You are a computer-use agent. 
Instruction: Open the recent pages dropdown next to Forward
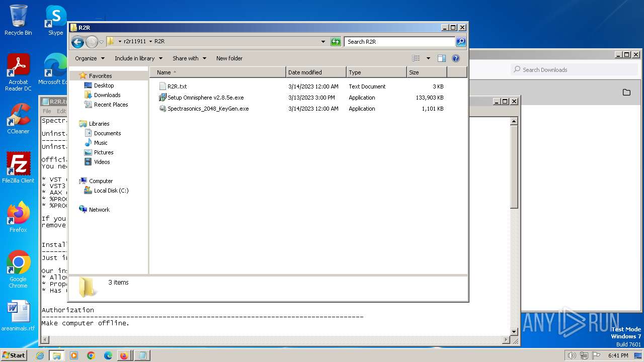point(101,42)
